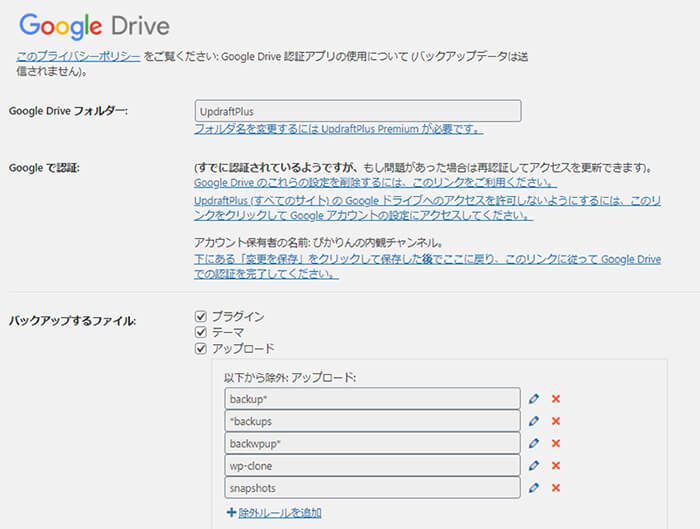Image resolution: width=700 pixels, height=529 pixels.
Task: Open the このプライバシーポリシー link
Action: point(79,56)
